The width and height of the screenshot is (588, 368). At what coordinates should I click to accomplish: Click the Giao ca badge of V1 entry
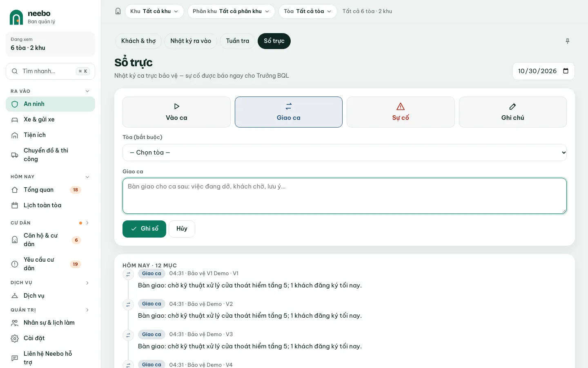[151, 274]
